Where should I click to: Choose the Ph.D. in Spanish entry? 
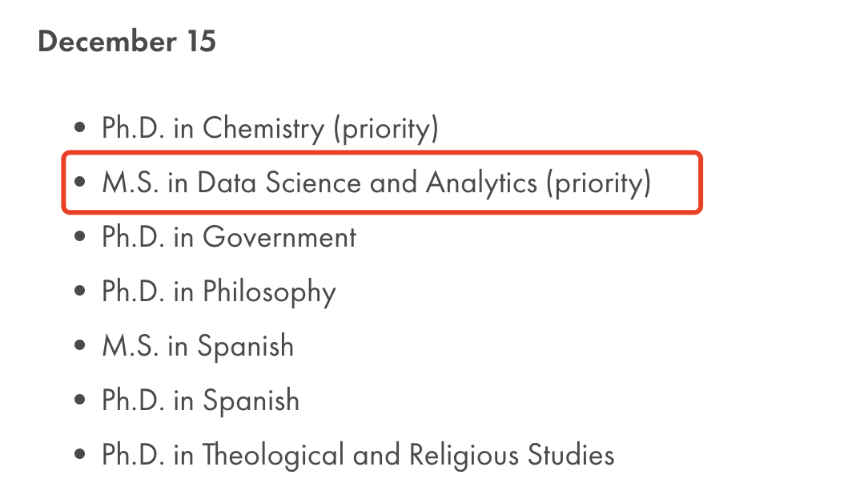click(200, 400)
